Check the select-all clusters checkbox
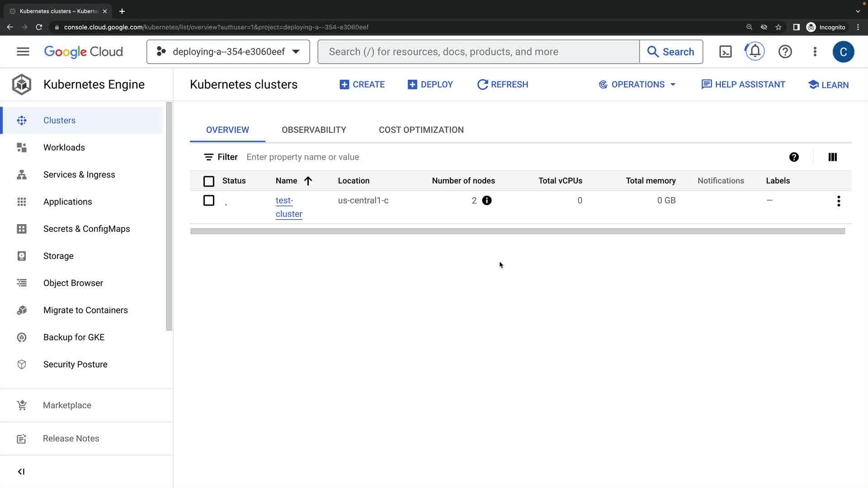The image size is (868, 488). click(209, 181)
